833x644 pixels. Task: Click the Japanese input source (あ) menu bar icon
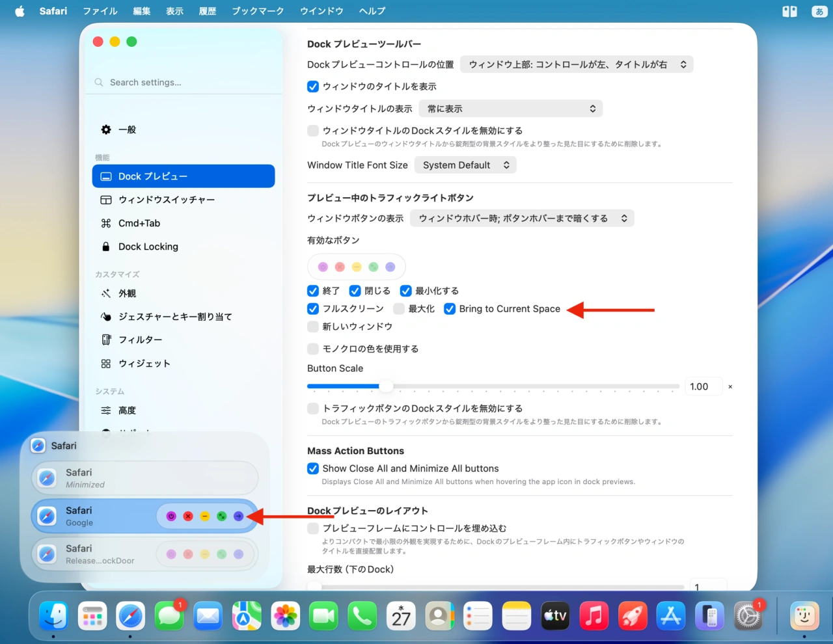pyautogui.click(x=819, y=11)
